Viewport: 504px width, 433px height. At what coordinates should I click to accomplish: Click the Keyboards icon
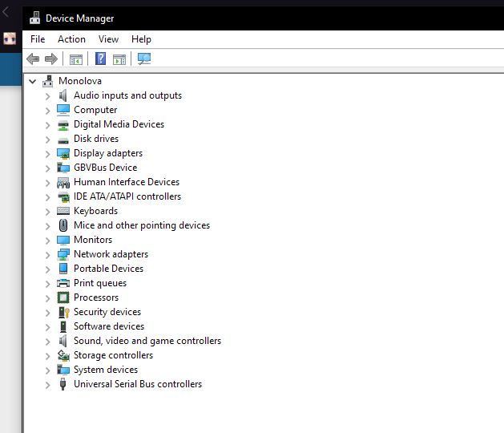tap(63, 211)
